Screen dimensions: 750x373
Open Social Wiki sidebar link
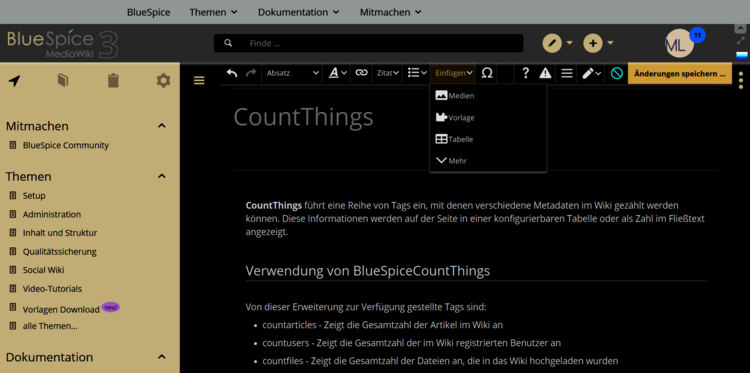tap(44, 270)
